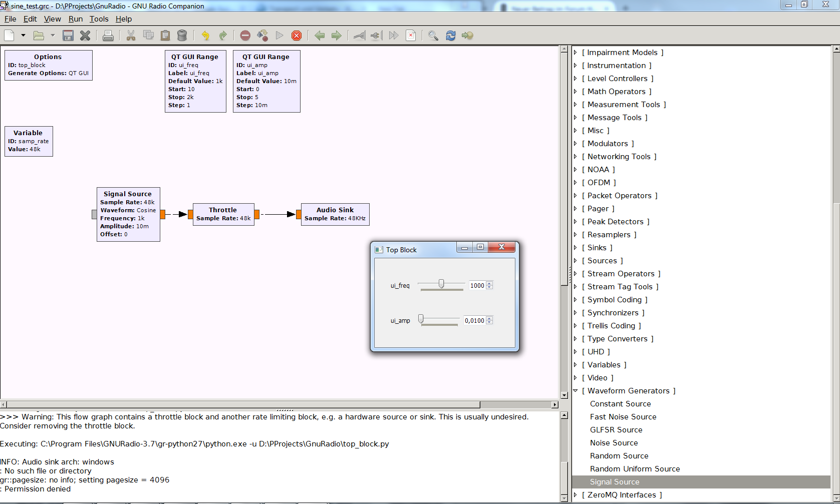The width and height of the screenshot is (840, 504).
Task: Select the Audio Sink block on canvas
Action: point(335,214)
